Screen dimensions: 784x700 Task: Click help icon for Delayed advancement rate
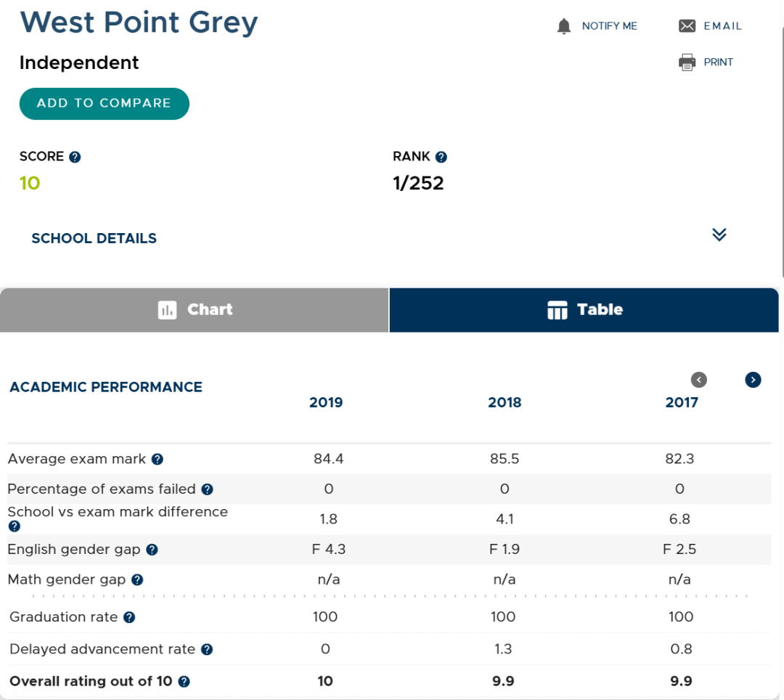(x=206, y=649)
